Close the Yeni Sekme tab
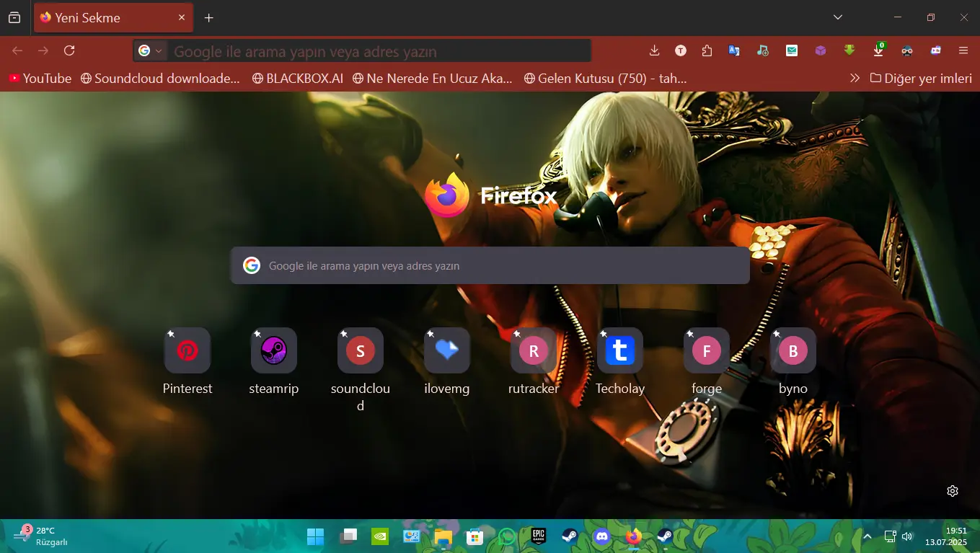This screenshot has width=980, height=553. pyautogui.click(x=182, y=18)
